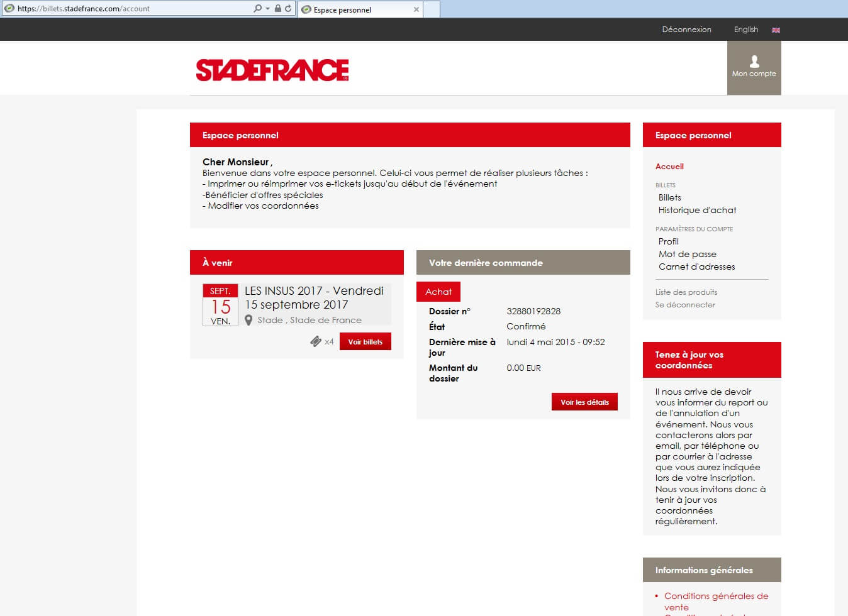Open Carnet d'adresses
The height and width of the screenshot is (616, 848).
tap(696, 267)
